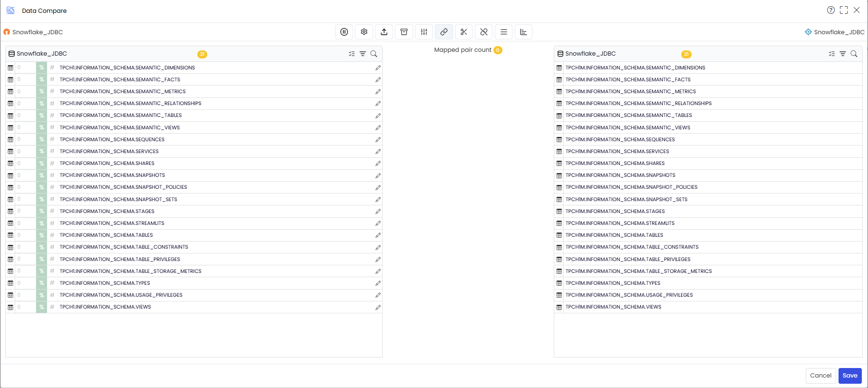Click the broken-link unmap toolbar icon
The width and height of the screenshot is (868, 388).
click(x=484, y=32)
